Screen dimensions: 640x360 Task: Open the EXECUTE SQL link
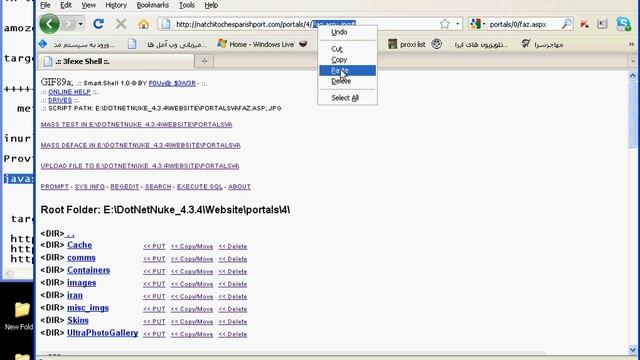coord(200,187)
